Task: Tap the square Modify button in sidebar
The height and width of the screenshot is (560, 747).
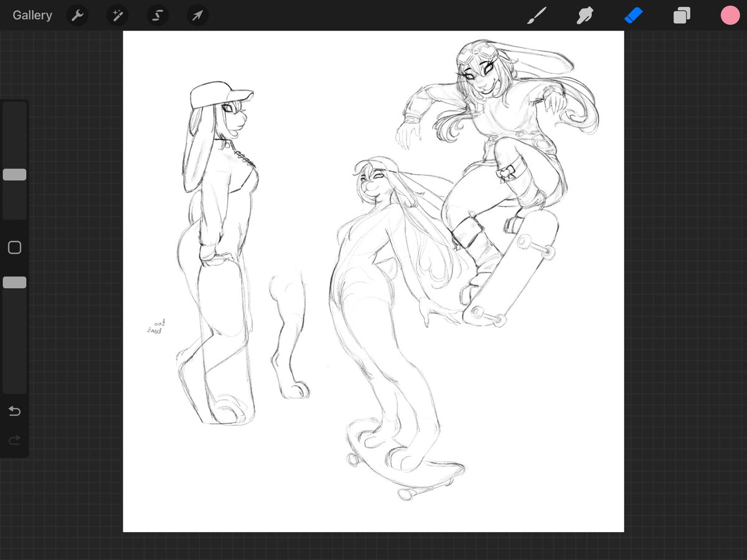Action: (x=14, y=248)
